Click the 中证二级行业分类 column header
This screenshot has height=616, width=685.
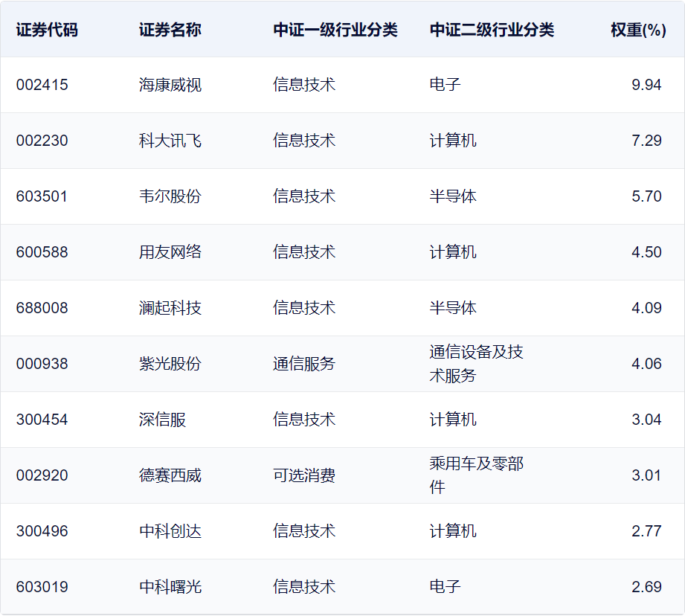pyautogui.click(x=492, y=30)
